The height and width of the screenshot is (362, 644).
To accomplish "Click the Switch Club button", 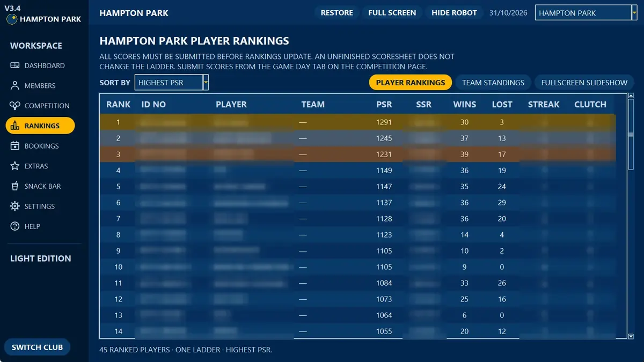I will pyautogui.click(x=38, y=347).
